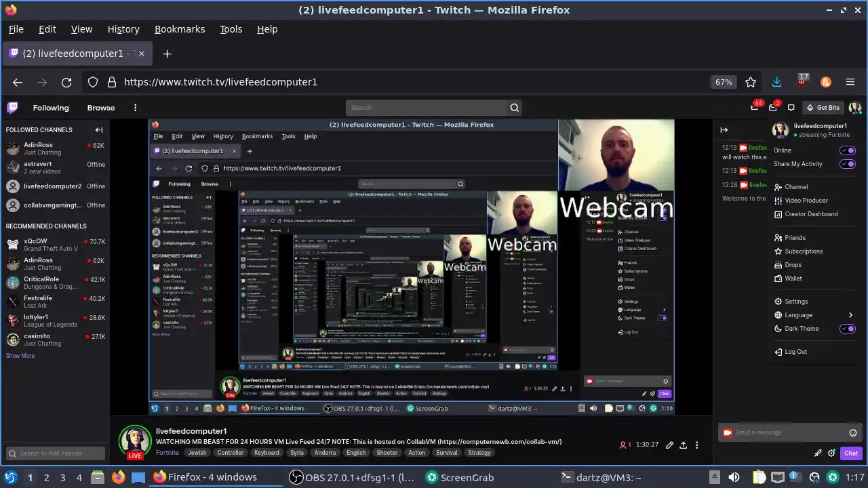Click the live channel avatar below video
This screenshot has height=488, width=868.
point(135,442)
